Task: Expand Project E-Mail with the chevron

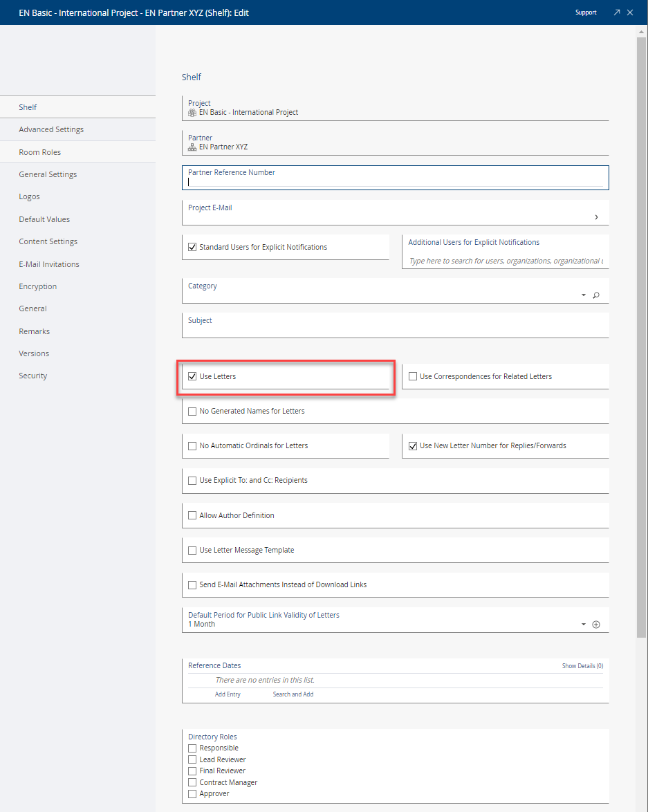Action: click(x=595, y=217)
